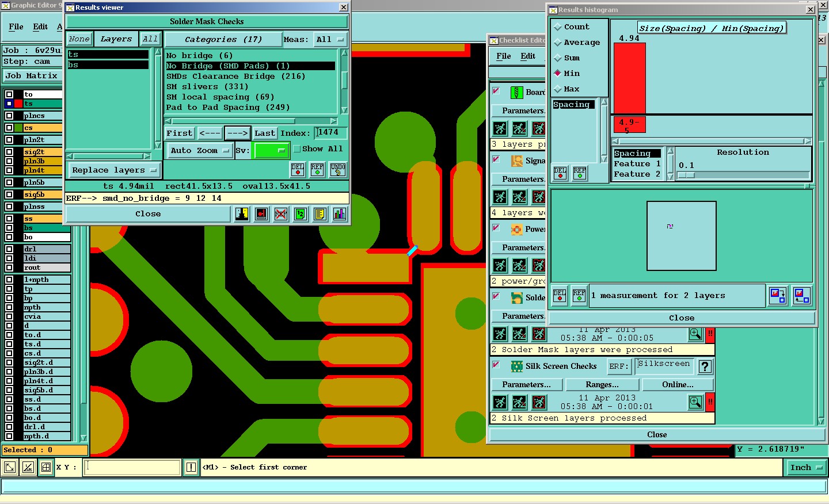Viewport: 829px width, 504px height.
Task: Open the Inch units dropdown
Action: pyautogui.click(x=806, y=468)
